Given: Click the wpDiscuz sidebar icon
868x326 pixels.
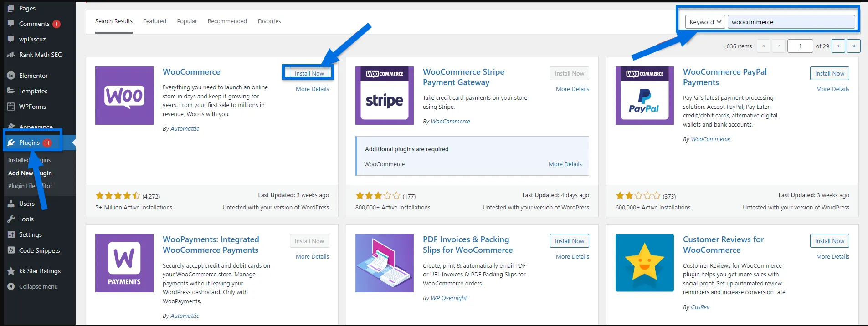Looking at the screenshot, I should point(11,39).
